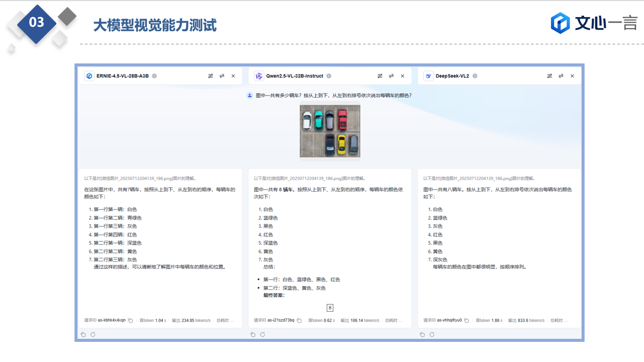Regenerate the Qwen2.5-VL response
This screenshot has height=362, width=644.
click(263, 334)
